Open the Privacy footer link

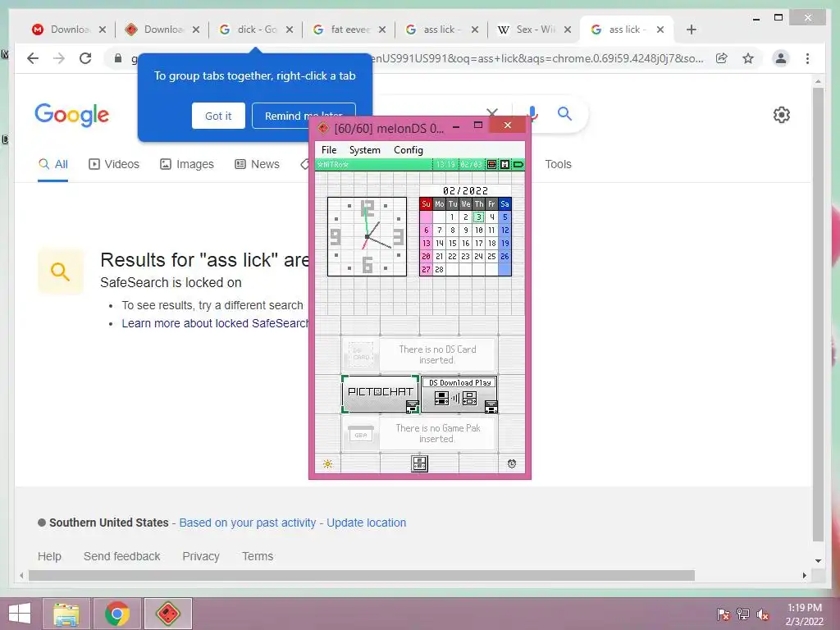pos(201,556)
